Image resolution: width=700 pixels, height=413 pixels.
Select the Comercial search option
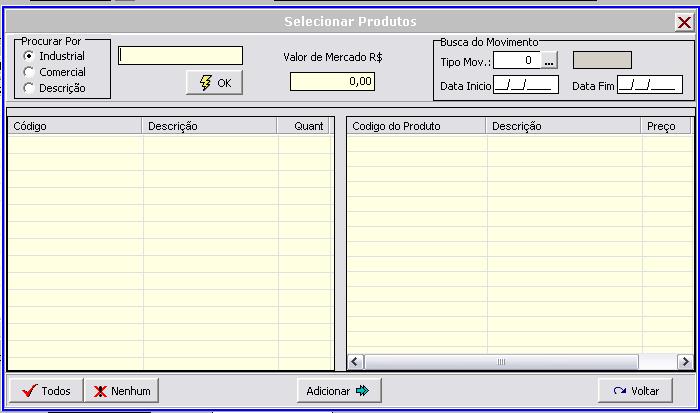[29, 72]
